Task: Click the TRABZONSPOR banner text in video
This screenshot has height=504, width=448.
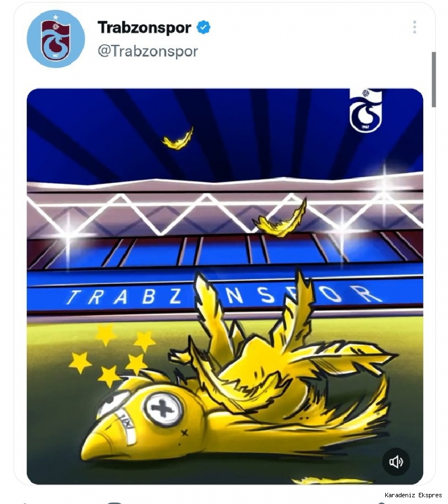Action: [223, 296]
